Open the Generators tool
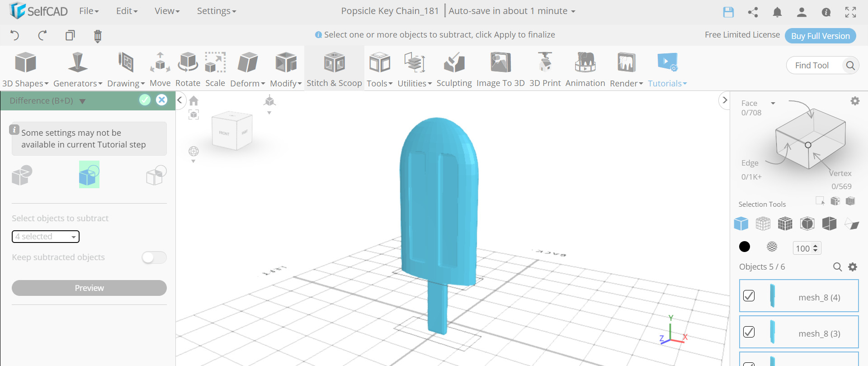This screenshot has width=868, height=366. [78, 69]
